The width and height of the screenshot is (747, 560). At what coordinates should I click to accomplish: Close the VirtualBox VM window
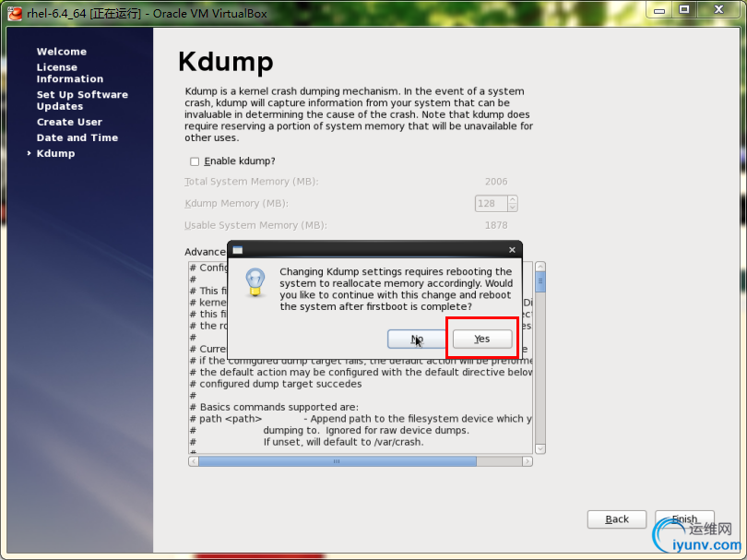coord(719,10)
